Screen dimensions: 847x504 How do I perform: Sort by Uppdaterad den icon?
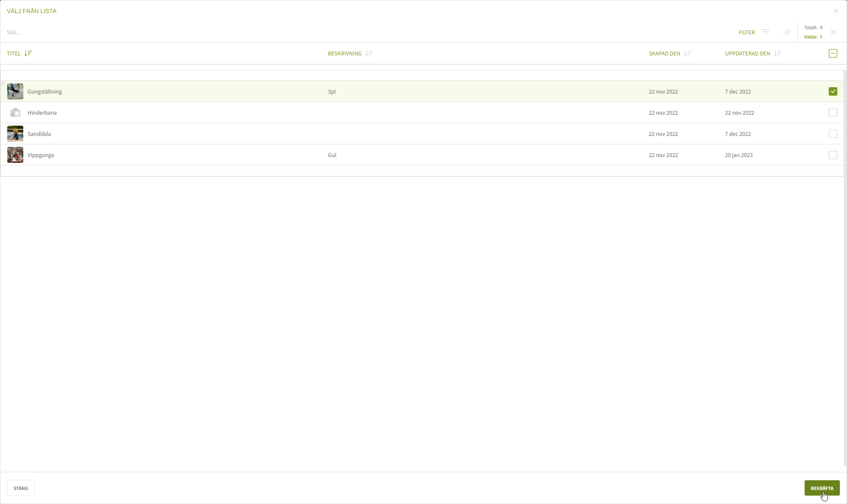[x=778, y=53]
